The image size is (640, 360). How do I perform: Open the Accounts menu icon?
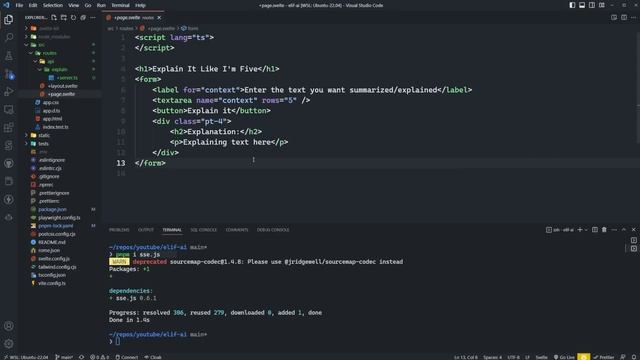9,326
